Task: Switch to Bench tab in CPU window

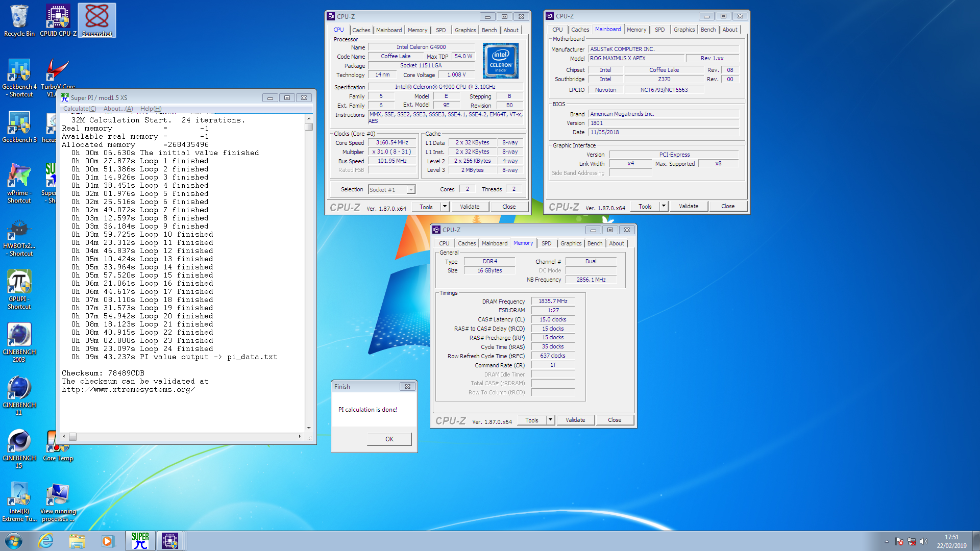Action: pos(489,30)
